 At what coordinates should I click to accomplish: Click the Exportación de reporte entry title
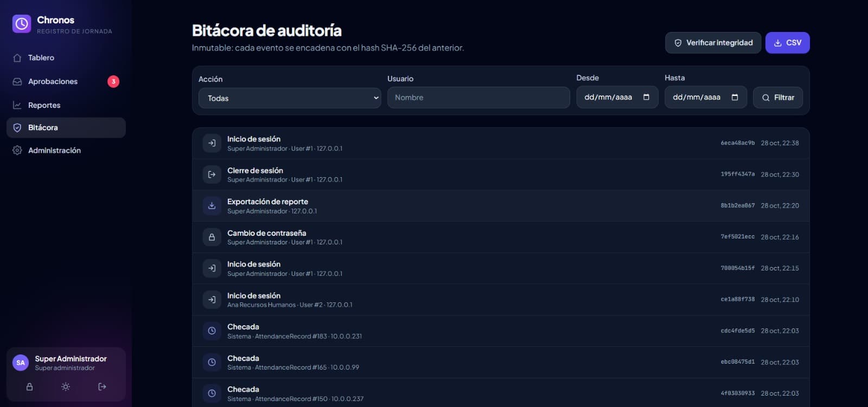pos(267,202)
